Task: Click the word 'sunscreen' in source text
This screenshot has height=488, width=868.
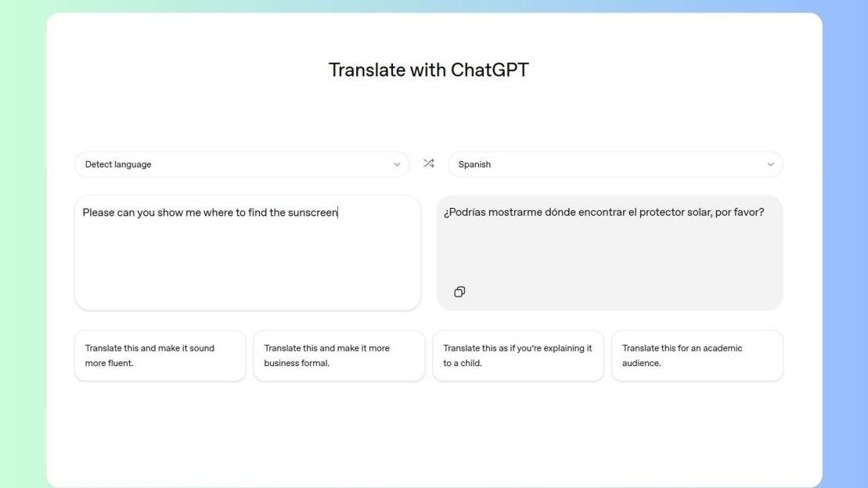Action: tap(313, 212)
